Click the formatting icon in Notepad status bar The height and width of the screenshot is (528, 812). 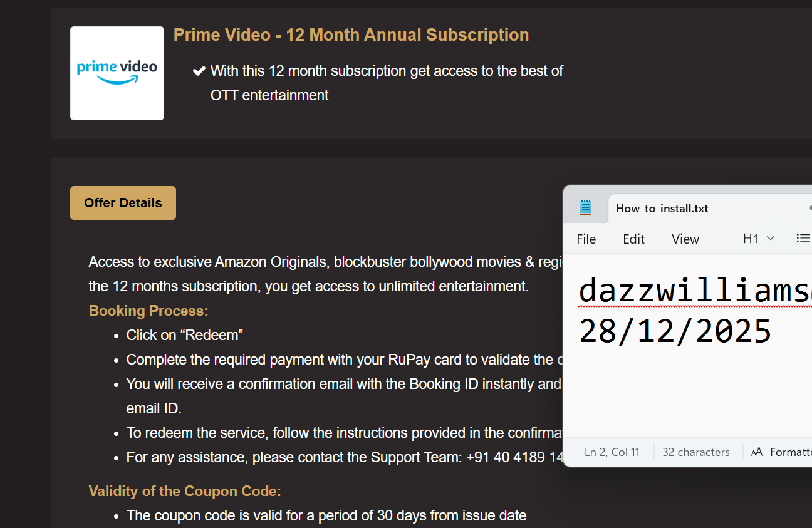[x=757, y=452]
